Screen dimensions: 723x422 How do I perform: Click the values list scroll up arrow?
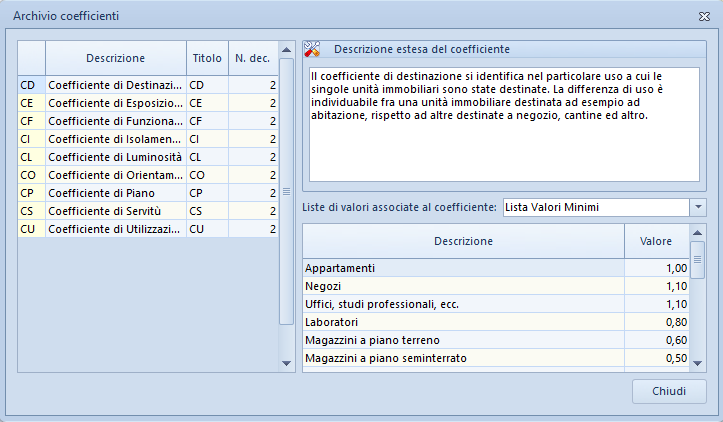point(698,232)
